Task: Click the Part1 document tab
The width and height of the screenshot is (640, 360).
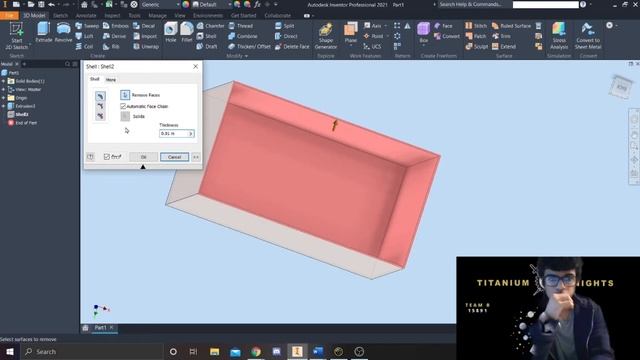Action: tap(100, 328)
